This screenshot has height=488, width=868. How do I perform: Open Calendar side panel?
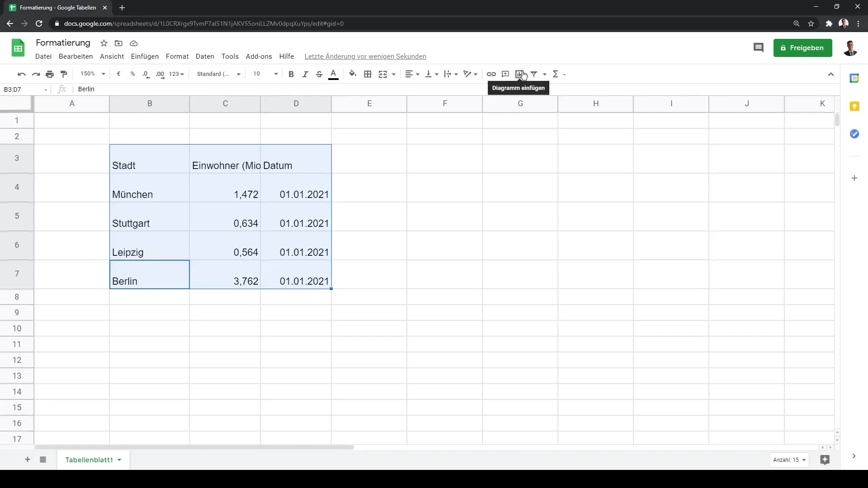(x=854, y=78)
